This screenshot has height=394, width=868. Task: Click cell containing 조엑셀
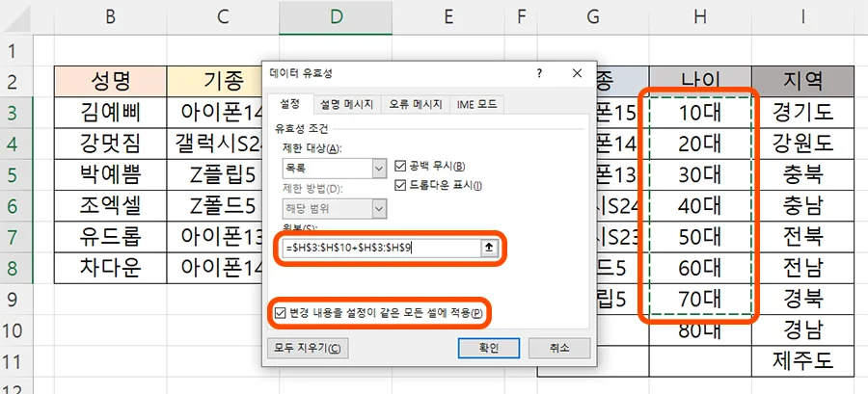[111, 206]
